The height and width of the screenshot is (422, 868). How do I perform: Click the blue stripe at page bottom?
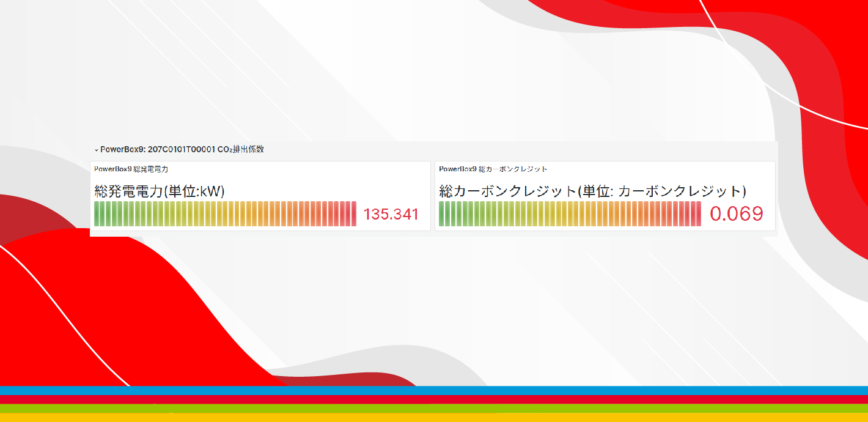point(434,390)
